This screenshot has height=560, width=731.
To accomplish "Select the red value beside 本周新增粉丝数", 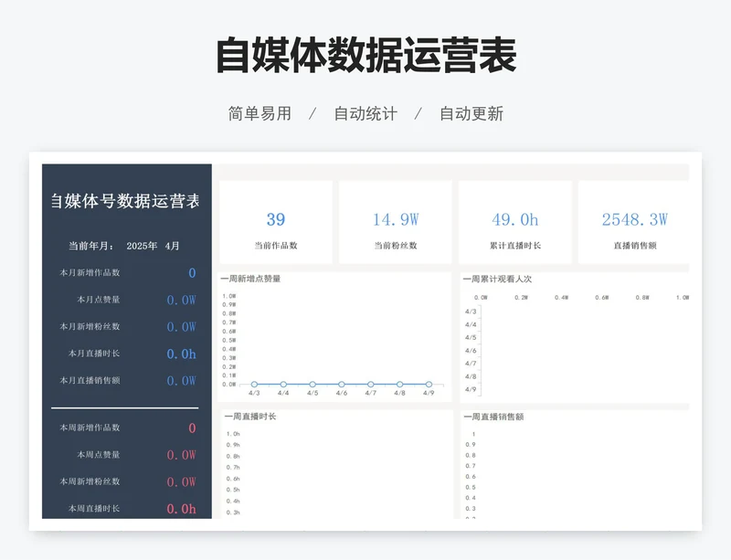I will (181, 481).
